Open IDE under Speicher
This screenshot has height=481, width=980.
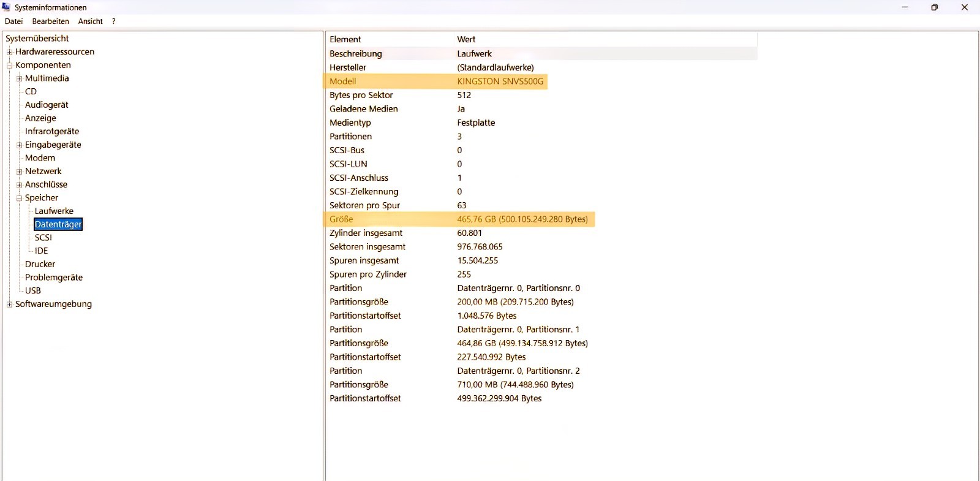[41, 251]
